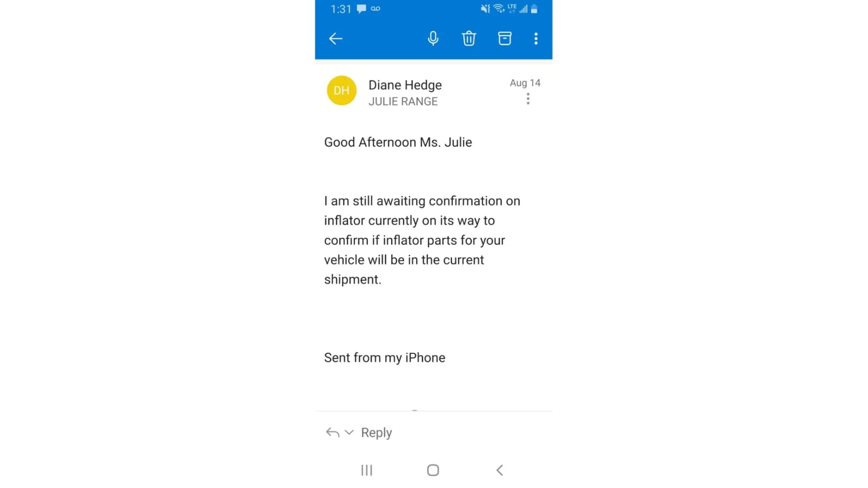Open message options below Aug 14

528,99
